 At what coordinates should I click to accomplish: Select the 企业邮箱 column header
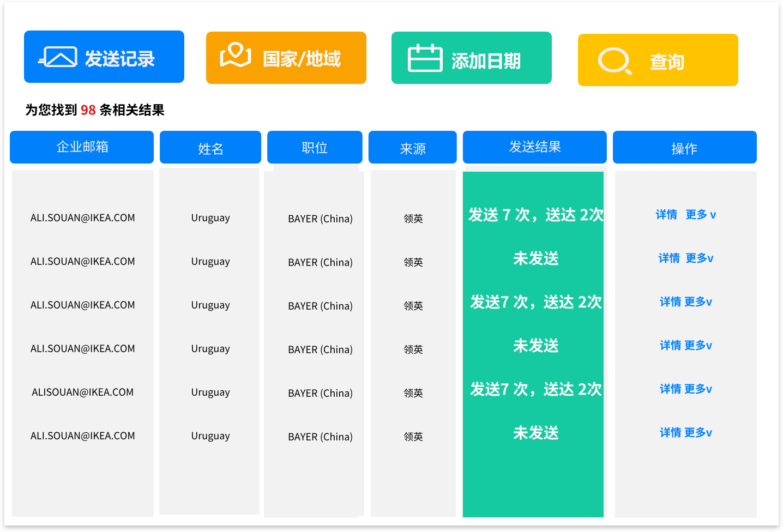pos(82,147)
